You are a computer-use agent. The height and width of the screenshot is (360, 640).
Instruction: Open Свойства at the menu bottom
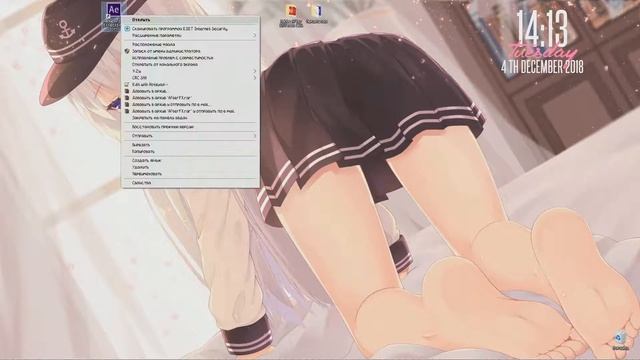(190, 183)
